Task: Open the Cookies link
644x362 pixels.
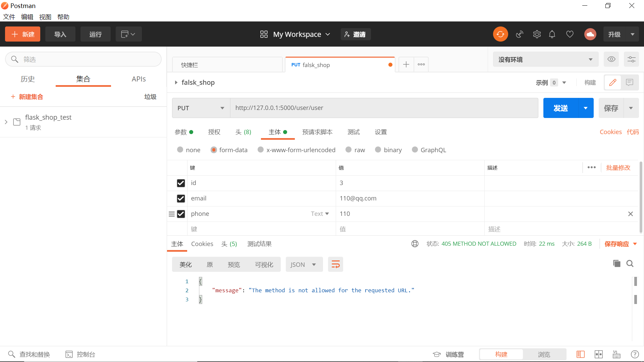Action: tap(610, 132)
